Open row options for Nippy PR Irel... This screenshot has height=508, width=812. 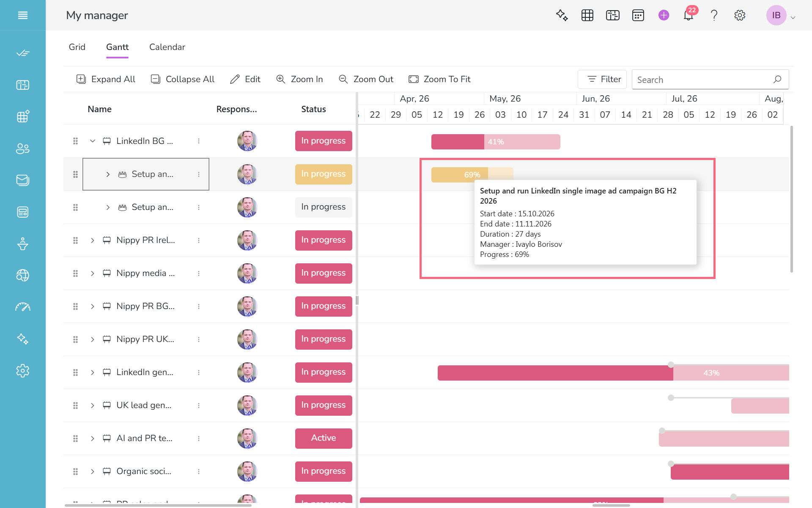[x=199, y=240]
